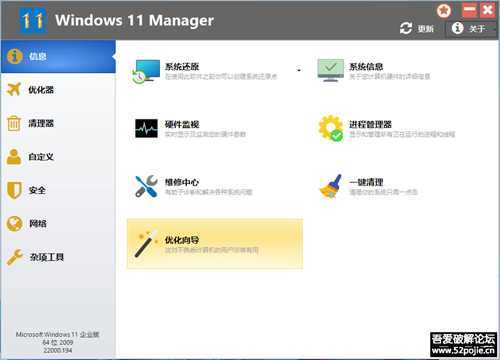Click the system information checkmark monitor icon
Image resolution: width=500 pixels, height=360 pixels.
coord(330,70)
